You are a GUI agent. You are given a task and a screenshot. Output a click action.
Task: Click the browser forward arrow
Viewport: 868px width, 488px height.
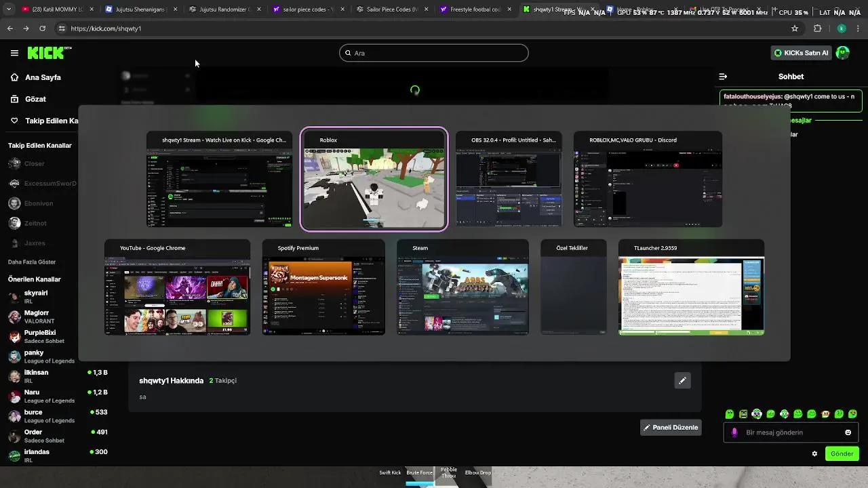coord(26,28)
